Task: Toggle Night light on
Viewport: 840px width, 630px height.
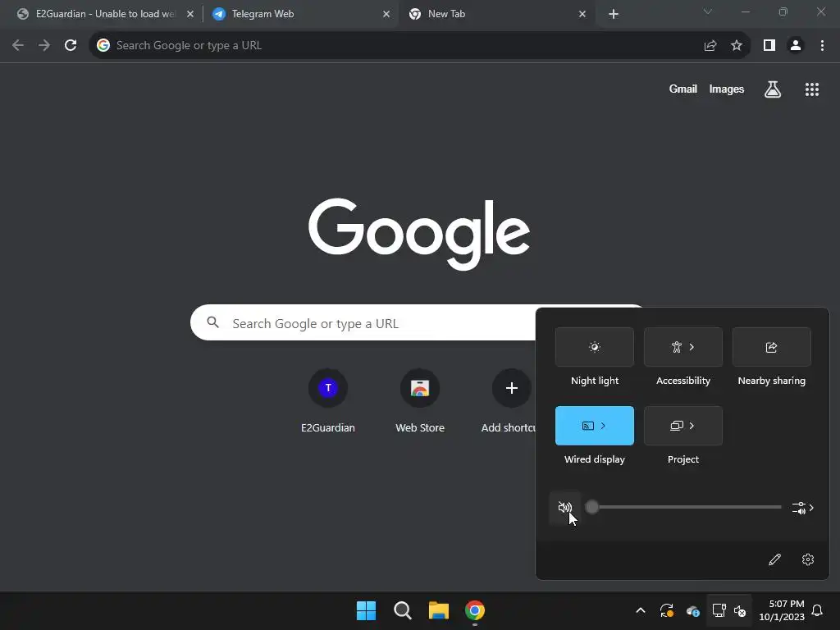Action: click(595, 347)
